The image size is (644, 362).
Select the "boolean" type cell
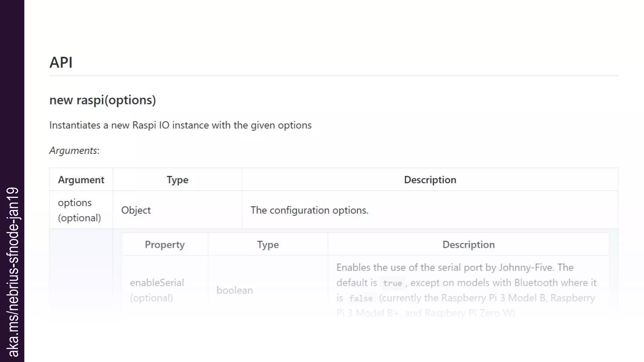coord(235,290)
